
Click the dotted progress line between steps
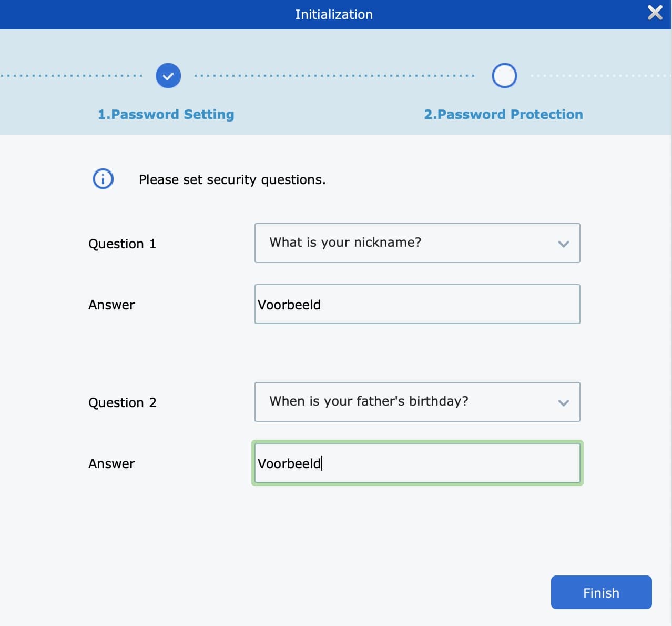(x=334, y=76)
